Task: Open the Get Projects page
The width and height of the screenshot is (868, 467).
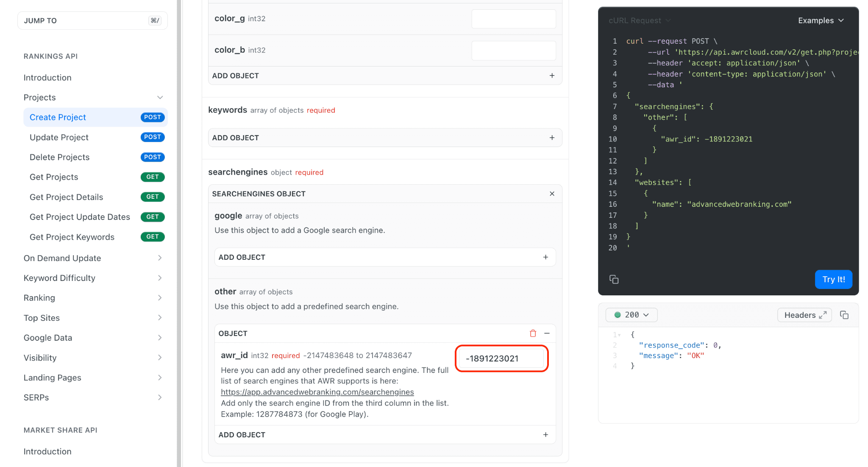Action: (95, 177)
